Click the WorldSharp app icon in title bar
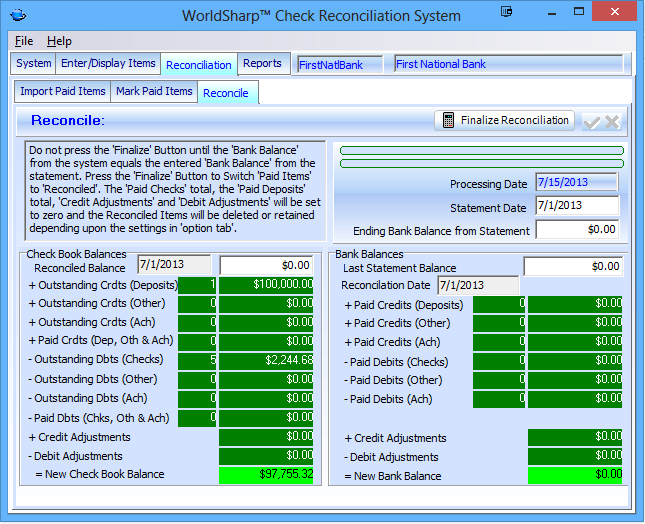 coord(20,16)
